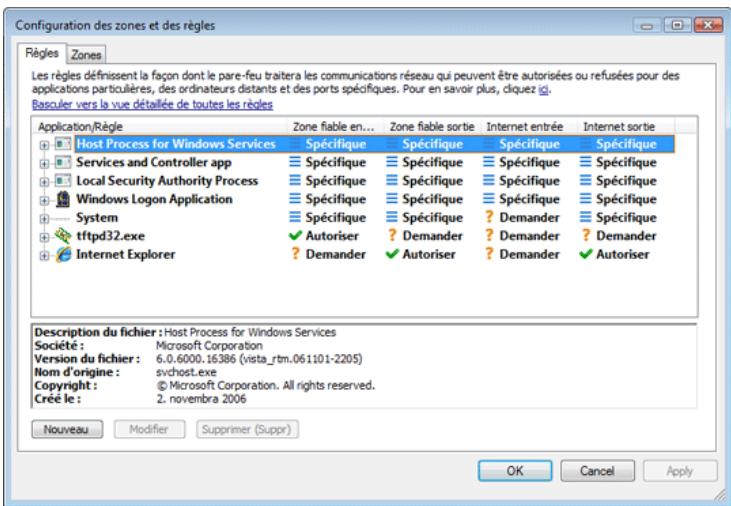Click the tftpd32.exe application icon
Image resolution: width=731 pixels, height=506 pixels.
[x=63, y=236]
